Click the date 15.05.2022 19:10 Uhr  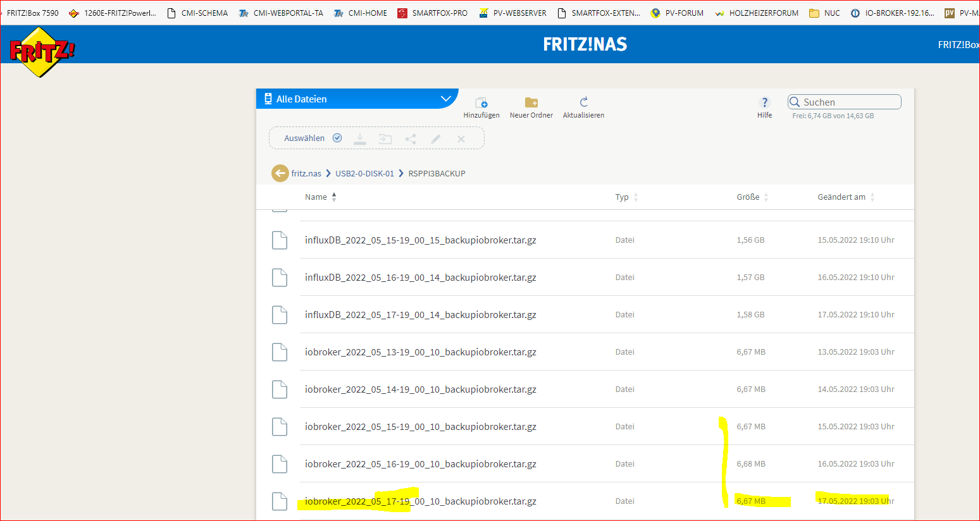tap(856, 240)
